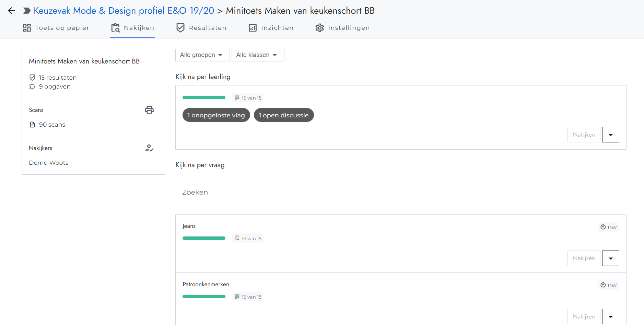
Task: Expand the Jeans Nakijken options arrow
Action: [x=610, y=258]
